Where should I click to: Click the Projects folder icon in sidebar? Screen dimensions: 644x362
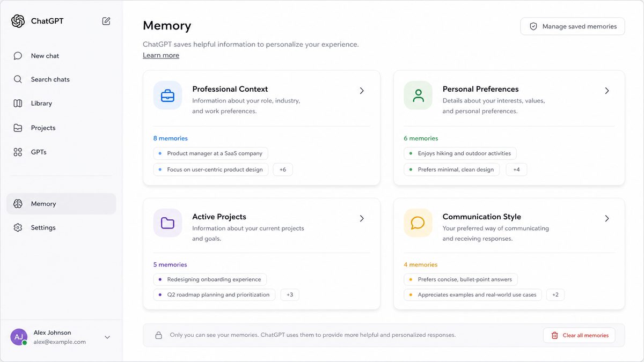point(18,128)
